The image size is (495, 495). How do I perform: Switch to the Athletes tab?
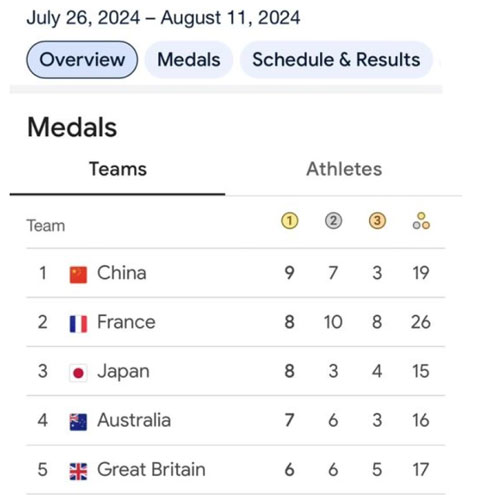[344, 169]
